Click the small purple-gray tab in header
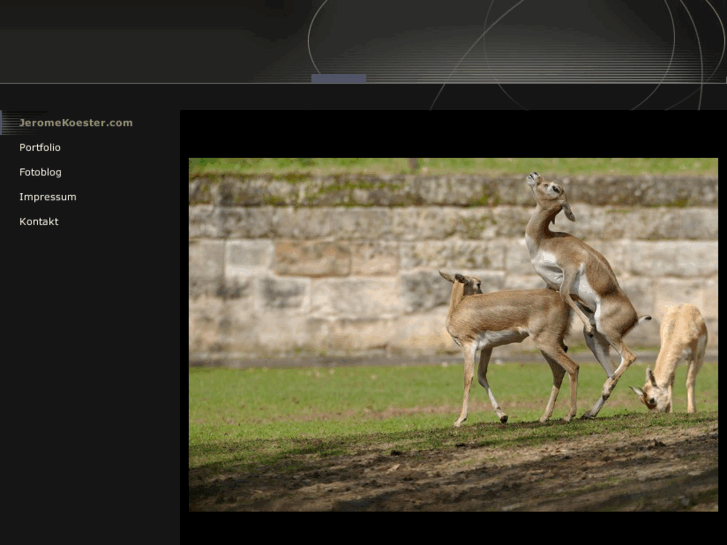This screenshot has height=545, width=727. click(338, 78)
